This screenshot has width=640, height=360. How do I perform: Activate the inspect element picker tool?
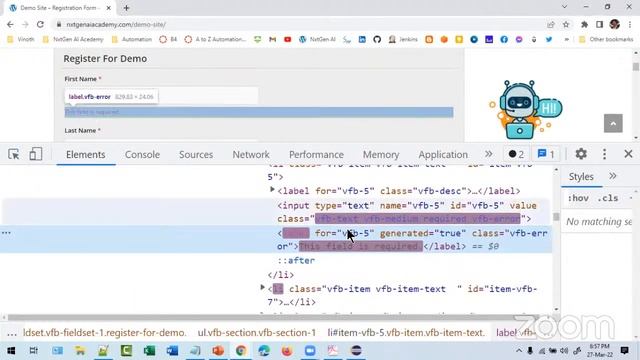pos(13,154)
